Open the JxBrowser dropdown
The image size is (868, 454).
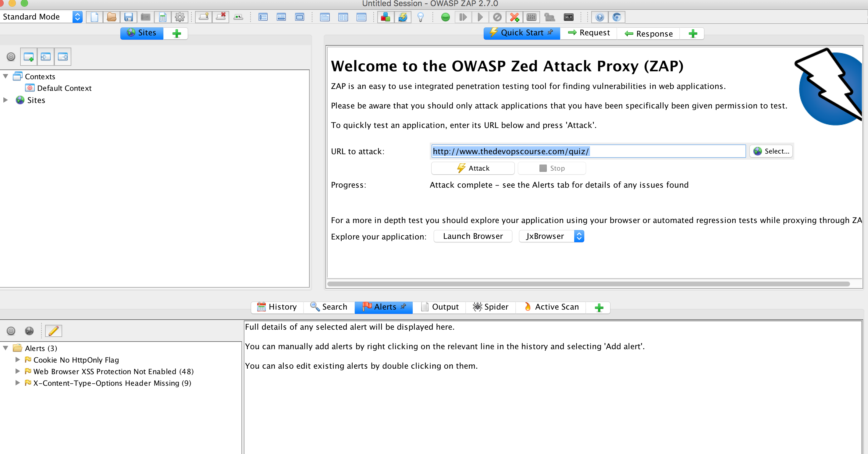[551, 236]
